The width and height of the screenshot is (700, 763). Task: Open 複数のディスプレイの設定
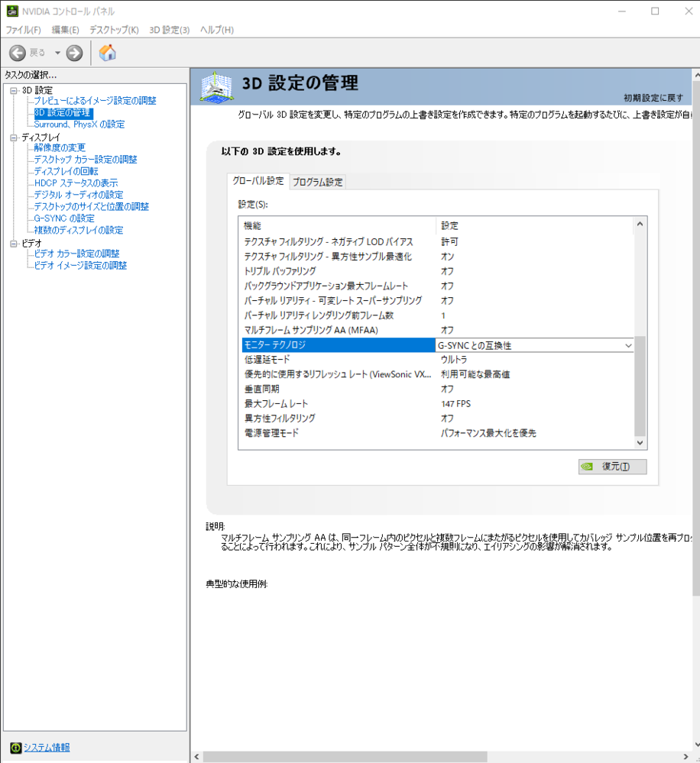click(79, 230)
